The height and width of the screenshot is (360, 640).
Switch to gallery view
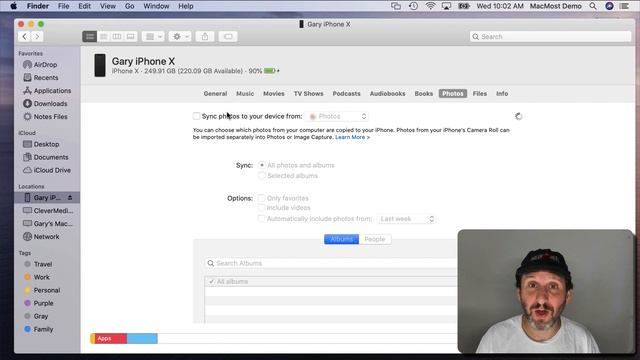(x=131, y=36)
